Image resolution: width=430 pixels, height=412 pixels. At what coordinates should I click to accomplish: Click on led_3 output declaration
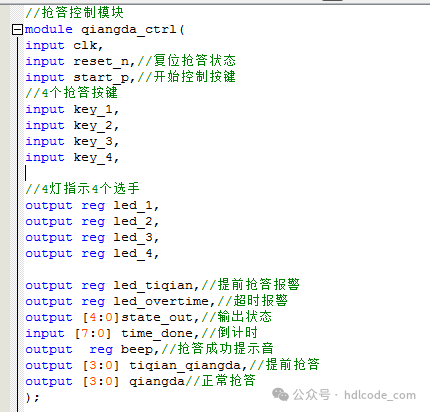tap(92, 237)
